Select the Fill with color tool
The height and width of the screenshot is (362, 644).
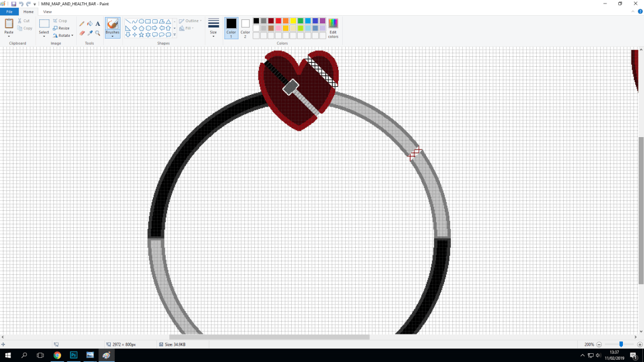(90, 23)
